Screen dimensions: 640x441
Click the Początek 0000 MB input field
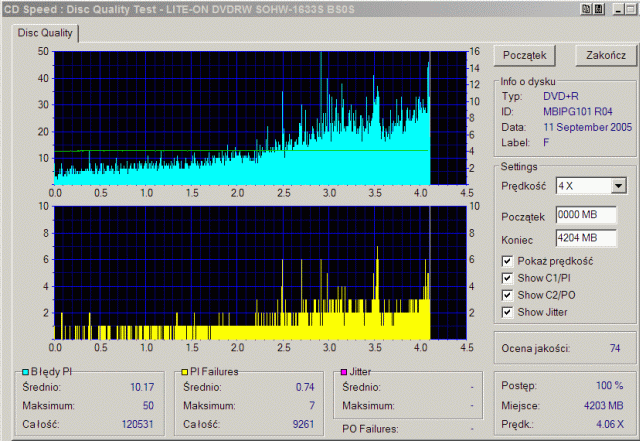586,215
